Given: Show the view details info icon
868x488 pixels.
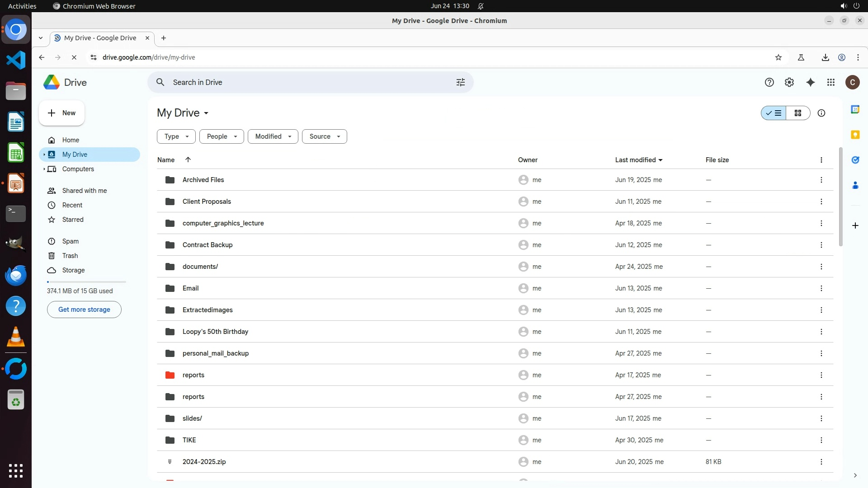Looking at the screenshot, I should point(821,113).
